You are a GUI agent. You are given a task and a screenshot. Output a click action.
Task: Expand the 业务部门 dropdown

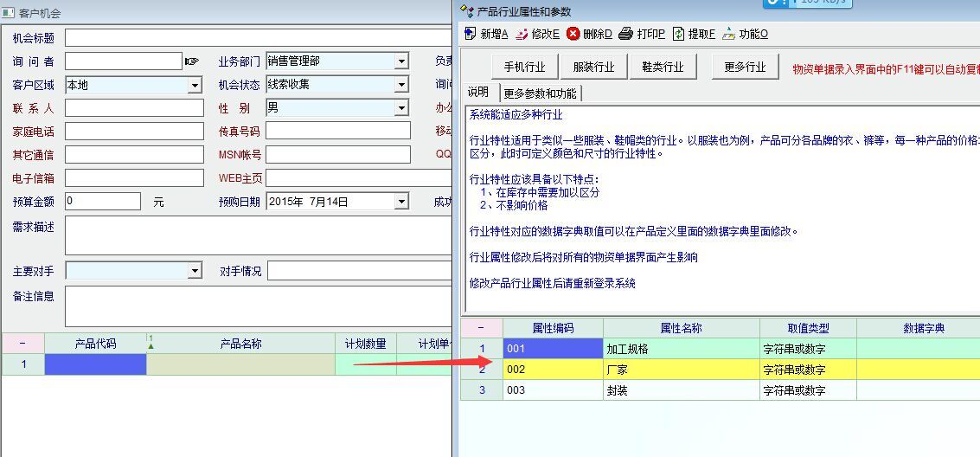tap(401, 61)
